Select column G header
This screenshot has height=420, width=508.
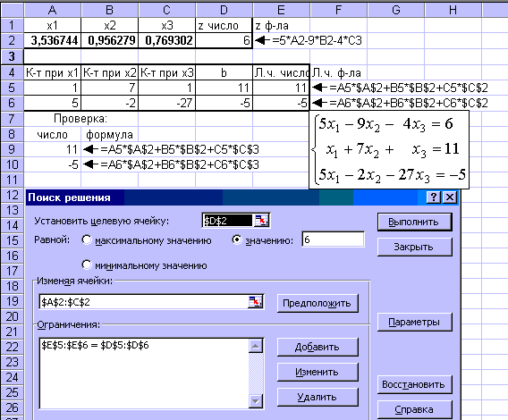pyautogui.click(x=395, y=10)
